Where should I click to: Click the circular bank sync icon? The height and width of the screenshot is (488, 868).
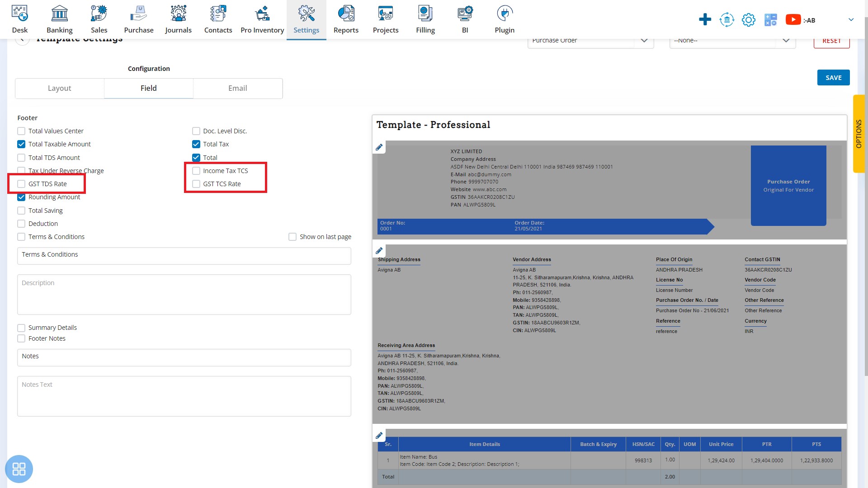click(x=726, y=20)
